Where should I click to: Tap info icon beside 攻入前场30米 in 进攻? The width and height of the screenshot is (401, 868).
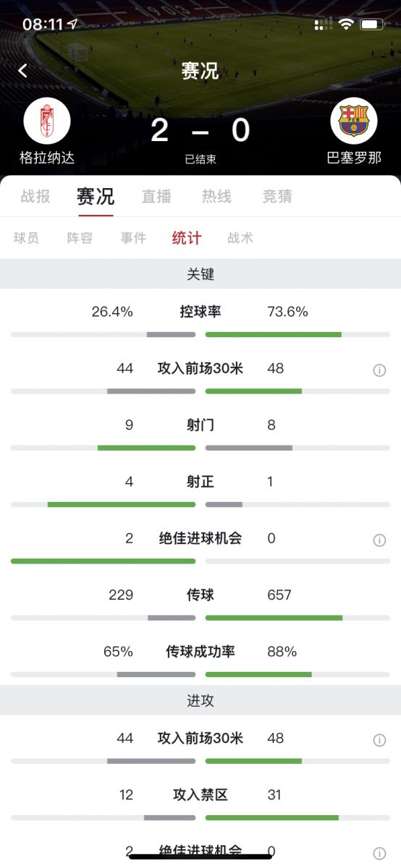point(379,740)
